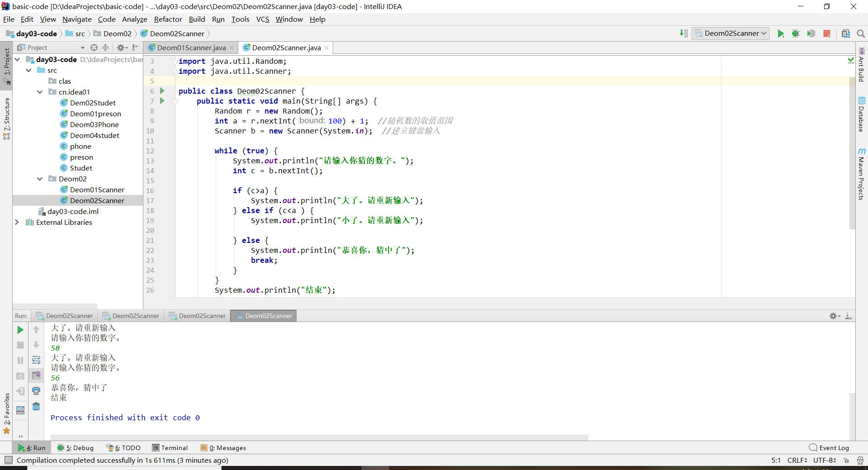Toggle soft-wrap in the Run console

(36, 360)
